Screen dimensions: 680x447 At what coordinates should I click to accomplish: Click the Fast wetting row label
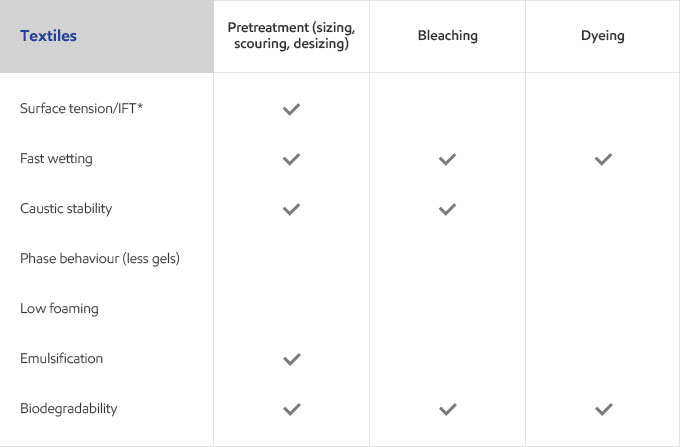pyautogui.click(x=56, y=159)
